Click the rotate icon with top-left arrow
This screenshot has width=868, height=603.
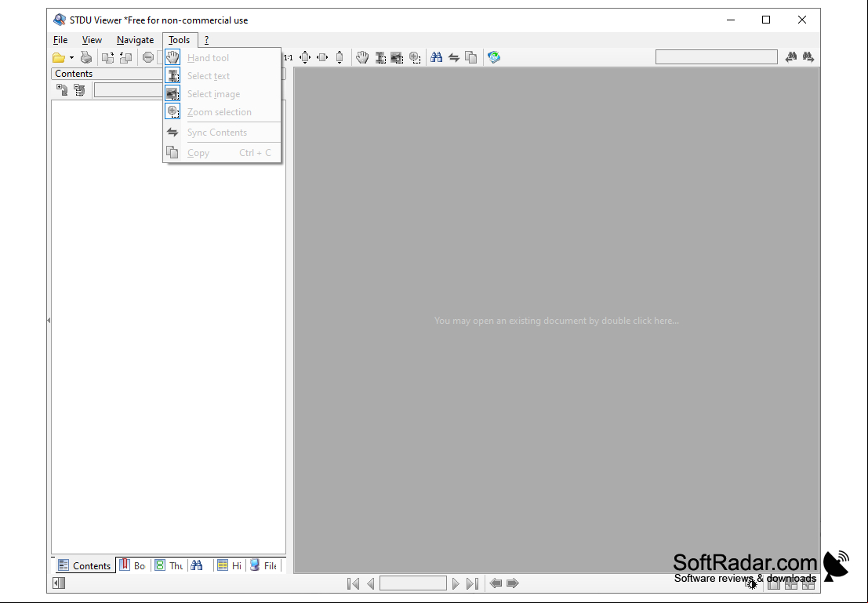pos(125,57)
